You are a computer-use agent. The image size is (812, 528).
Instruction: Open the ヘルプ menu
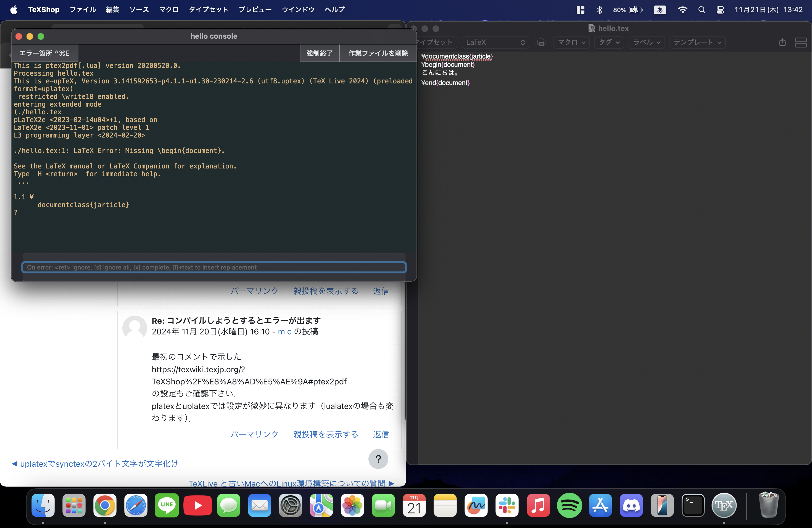(334, 10)
